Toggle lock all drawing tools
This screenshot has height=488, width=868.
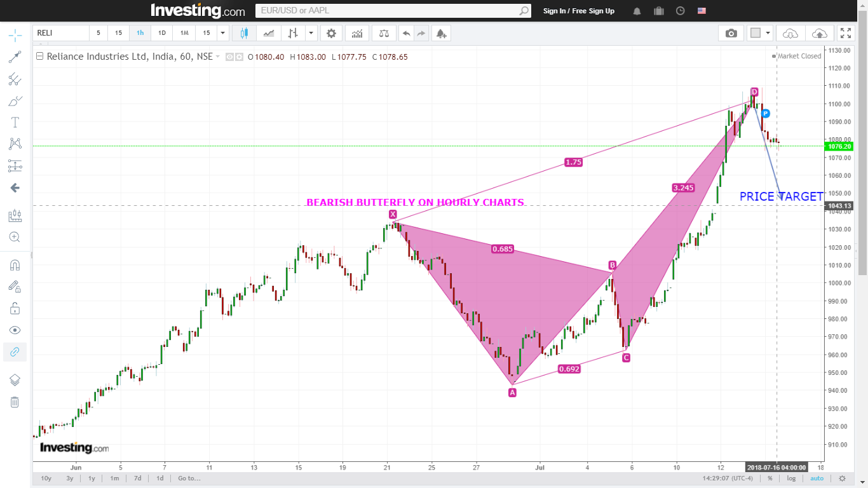[15, 308]
